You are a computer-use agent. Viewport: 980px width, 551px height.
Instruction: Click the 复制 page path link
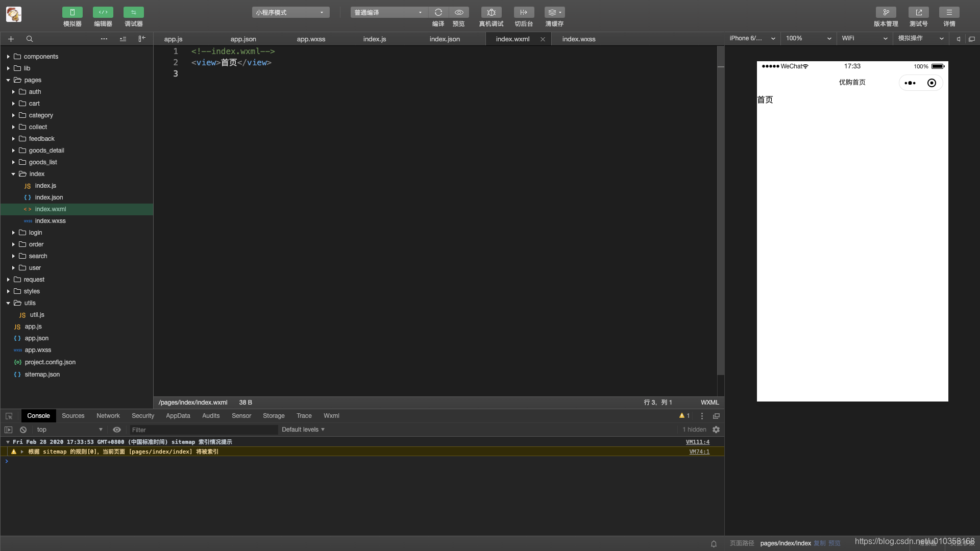click(819, 543)
